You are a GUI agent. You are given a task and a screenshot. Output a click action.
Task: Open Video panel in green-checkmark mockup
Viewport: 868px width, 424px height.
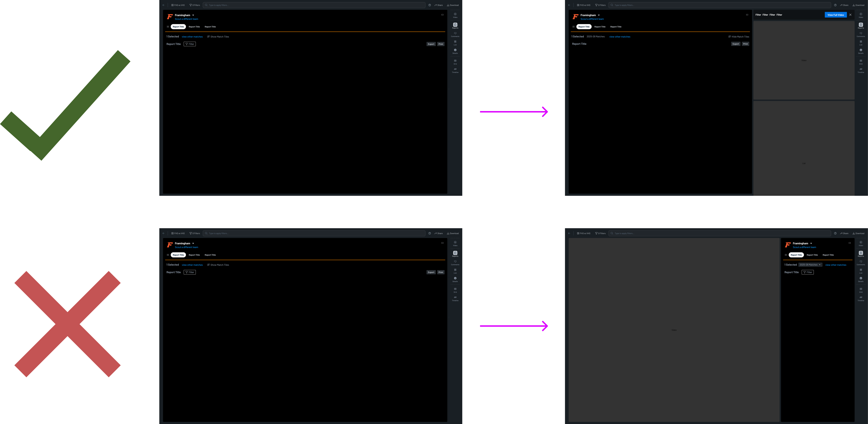(x=455, y=15)
